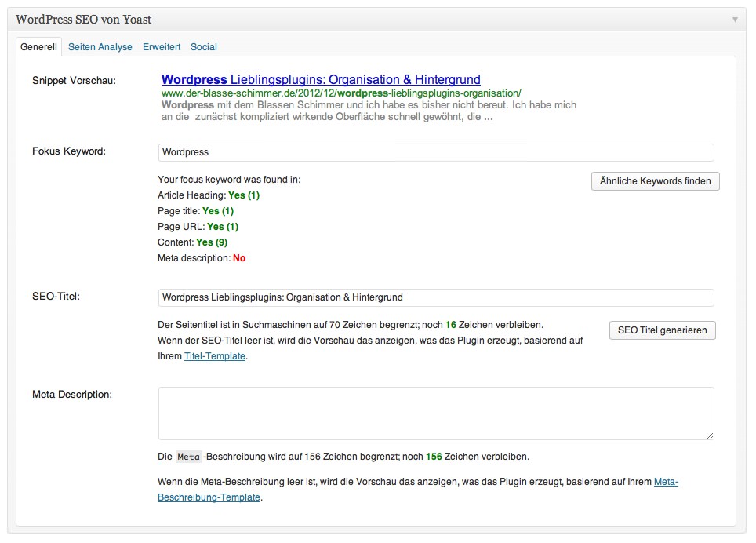Click the Article Heading 'Yes (1)' result
This screenshot has height=543, width=756.
[244, 195]
